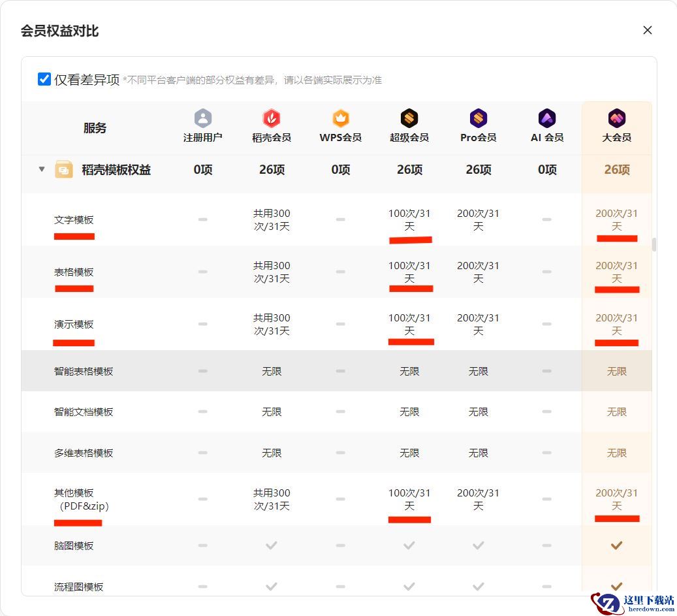Click the 其他模板 (PDF&zip) row label
The width and height of the screenshot is (677, 616).
tap(82, 499)
